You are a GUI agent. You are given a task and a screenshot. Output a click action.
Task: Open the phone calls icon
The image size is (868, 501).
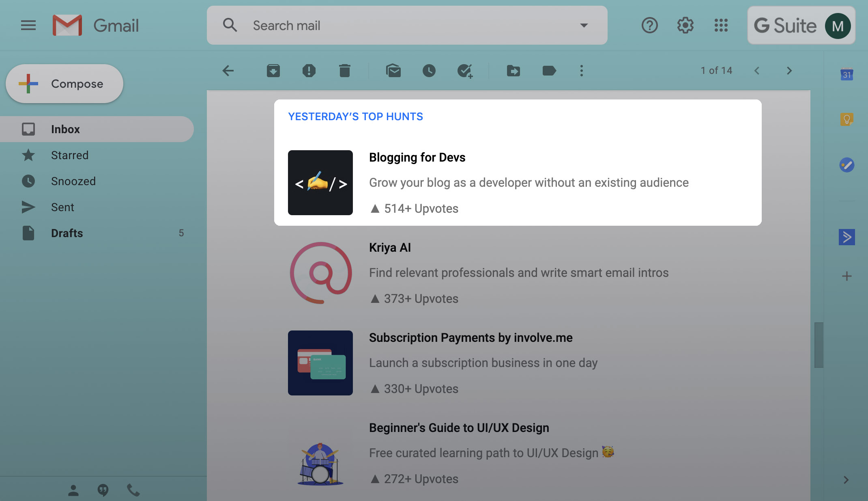[133, 490]
